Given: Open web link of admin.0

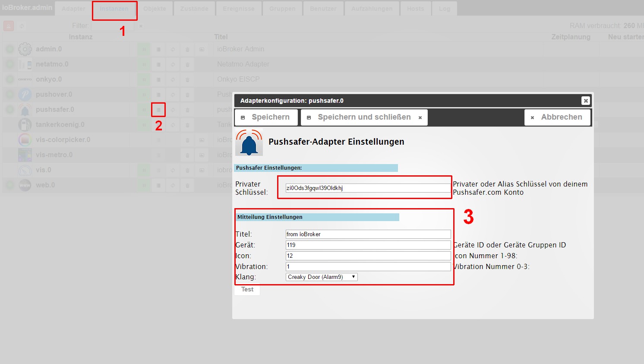Looking at the screenshot, I should pyautogui.click(x=202, y=49).
